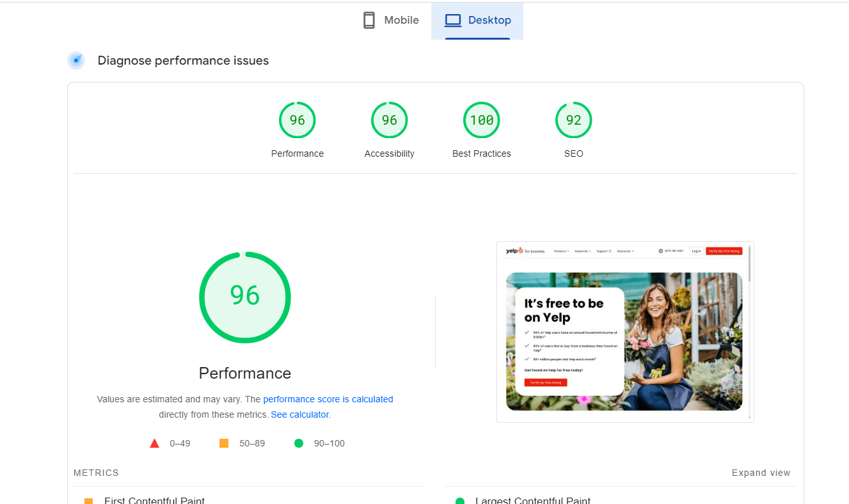Image resolution: width=849 pixels, height=504 pixels.
Task: Open the performance score is calculated link
Action: tap(328, 399)
